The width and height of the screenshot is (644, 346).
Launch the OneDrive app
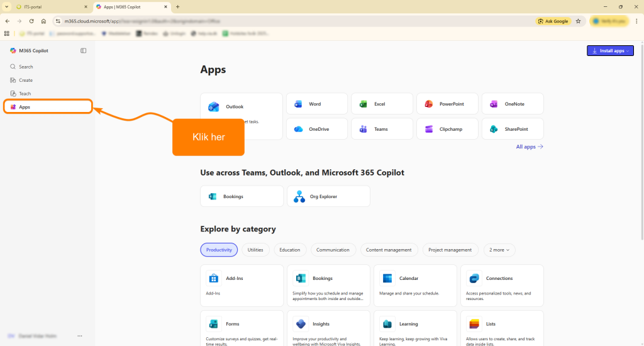[x=316, y=129]
